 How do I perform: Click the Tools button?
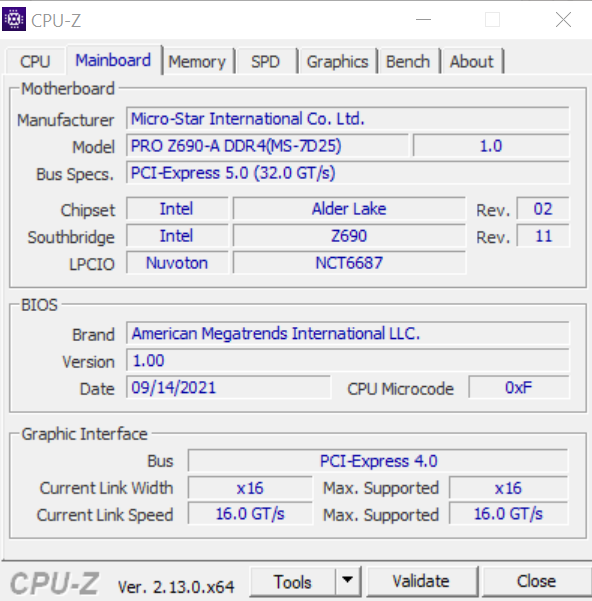293,582
